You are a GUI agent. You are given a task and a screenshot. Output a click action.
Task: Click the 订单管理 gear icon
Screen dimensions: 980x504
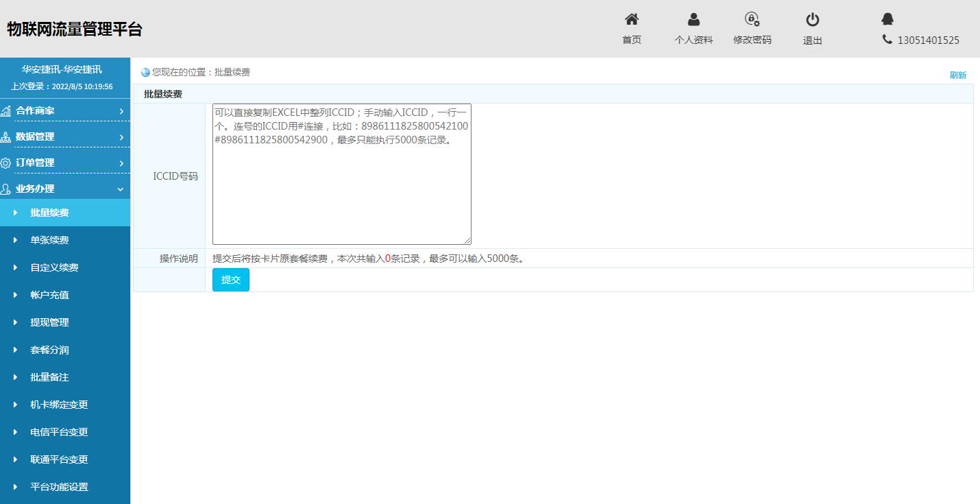click(6, 163)
